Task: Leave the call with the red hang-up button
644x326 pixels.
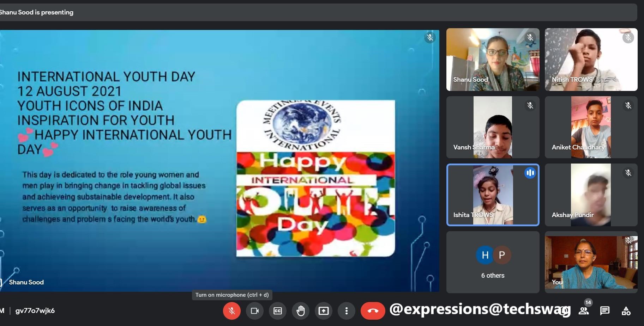Action: pos(373,311)
